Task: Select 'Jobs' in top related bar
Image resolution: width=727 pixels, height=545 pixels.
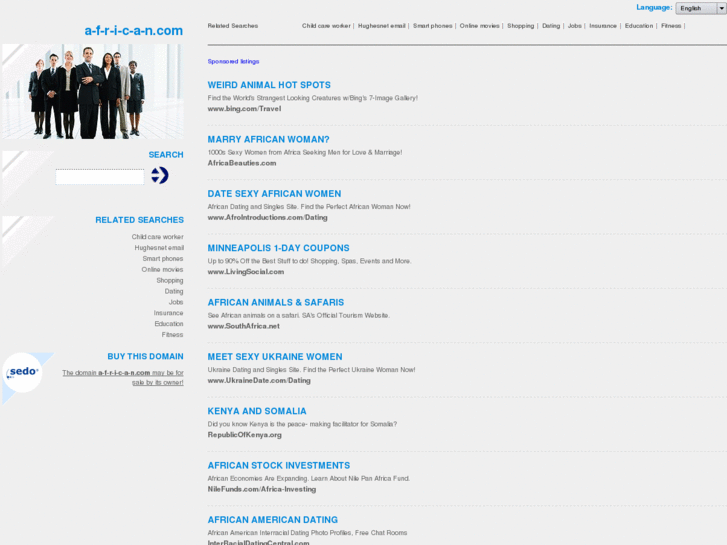Action: tap(575, 26)
